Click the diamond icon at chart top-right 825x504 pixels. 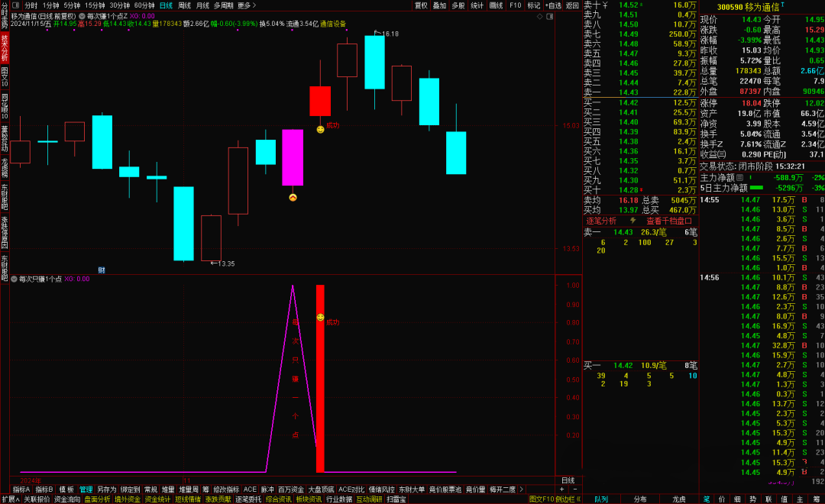539,15
